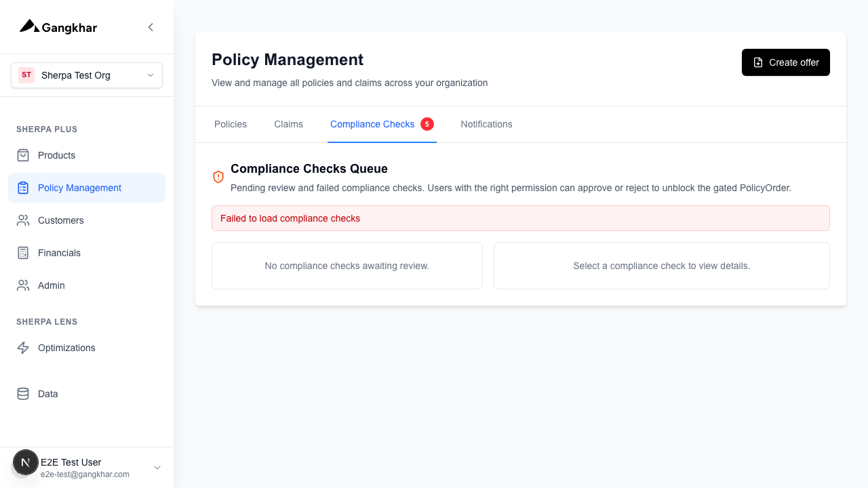Click the Gangkhar mountain logo icon
This screenshot has width=868, height=488.
(29, 26)
